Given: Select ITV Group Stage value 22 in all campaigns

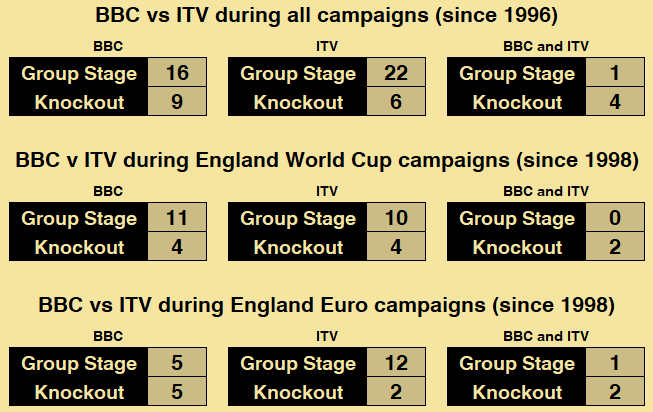Looking at the screenshot, I should 395,73.
